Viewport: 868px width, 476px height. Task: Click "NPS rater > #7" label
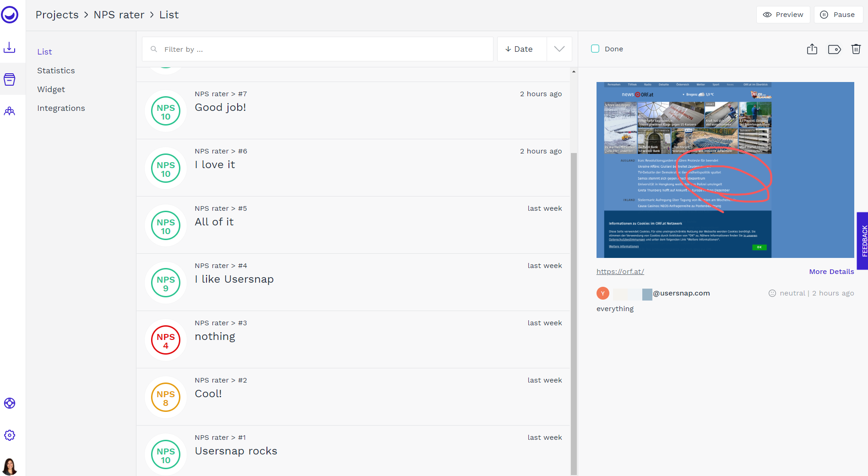tap(221, 94)
